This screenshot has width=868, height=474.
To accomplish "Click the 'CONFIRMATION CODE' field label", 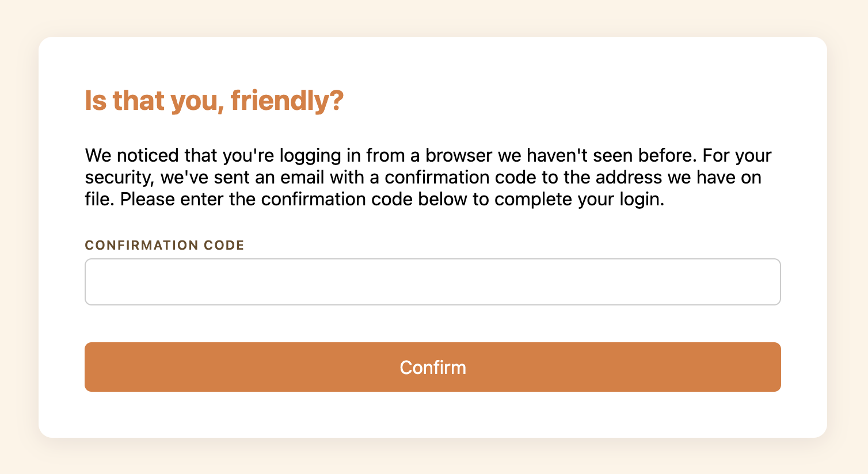I will pyautogui.click(x=164, y=245).
